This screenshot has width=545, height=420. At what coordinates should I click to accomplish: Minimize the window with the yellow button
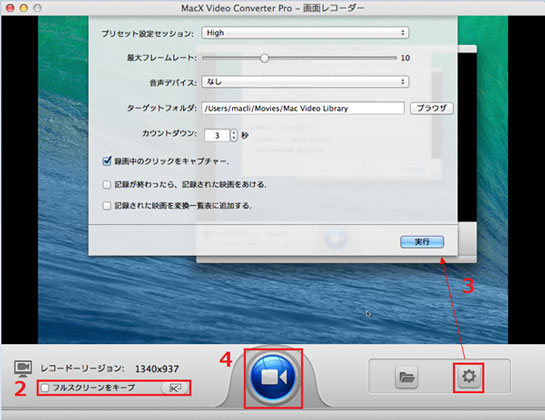point(24,8)
